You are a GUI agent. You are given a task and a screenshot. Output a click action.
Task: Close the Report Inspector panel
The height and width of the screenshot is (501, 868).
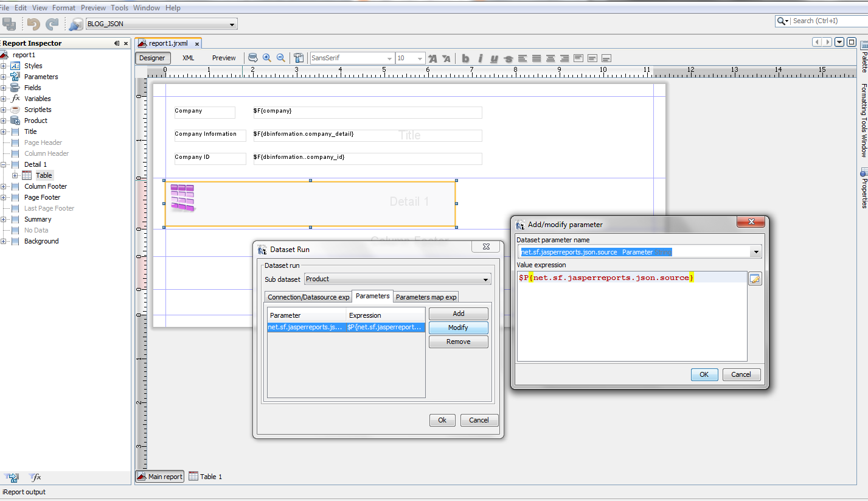pos(126,43)
